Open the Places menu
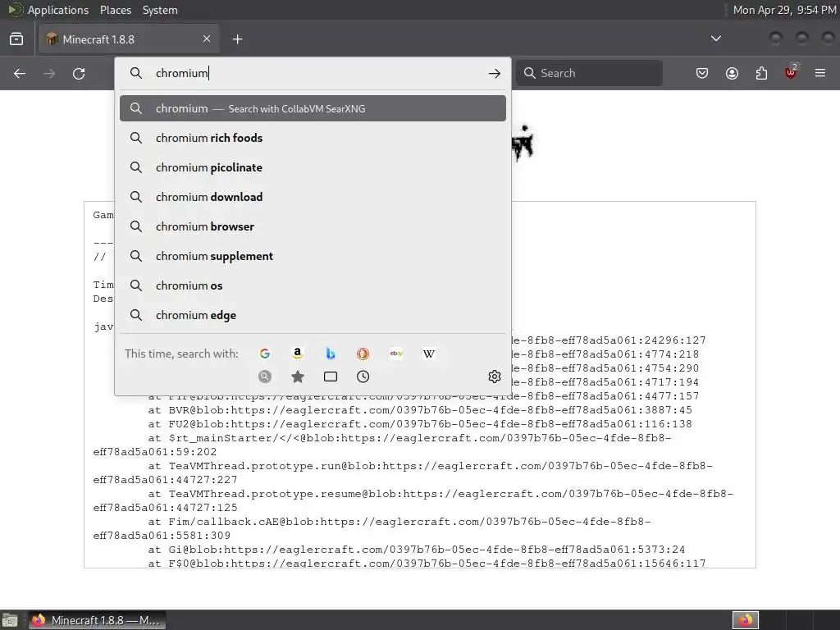840x630 pixels. click(115, 10)
